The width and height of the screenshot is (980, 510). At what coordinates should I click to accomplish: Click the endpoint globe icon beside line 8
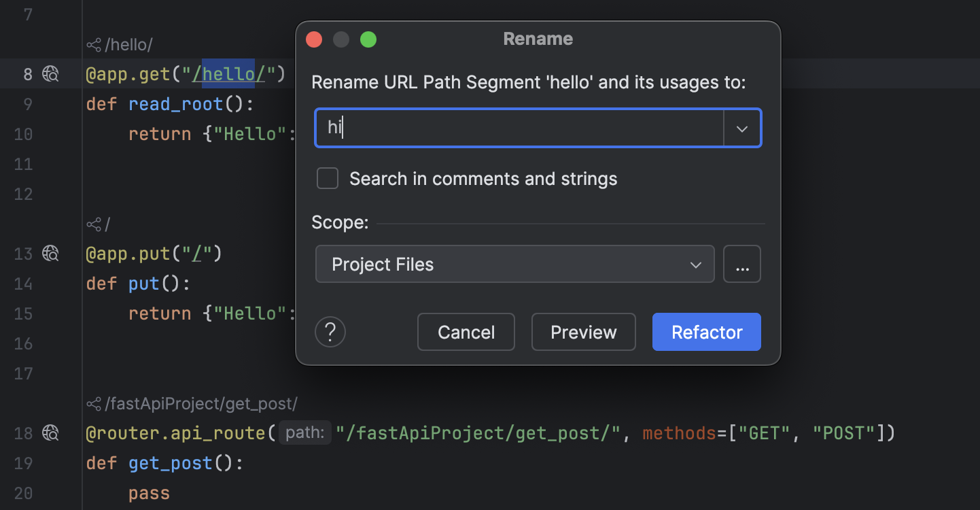(50, 73)
